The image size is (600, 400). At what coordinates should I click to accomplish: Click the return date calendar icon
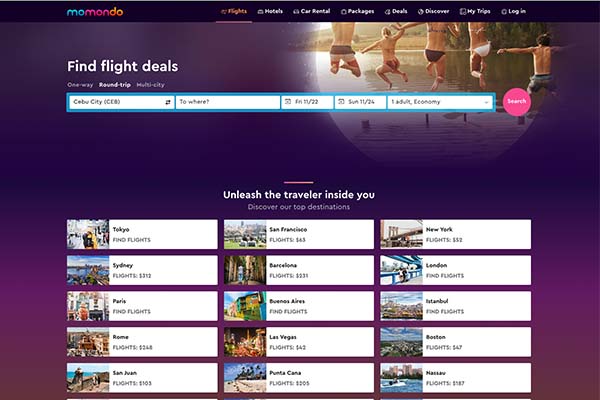[341, 102]
